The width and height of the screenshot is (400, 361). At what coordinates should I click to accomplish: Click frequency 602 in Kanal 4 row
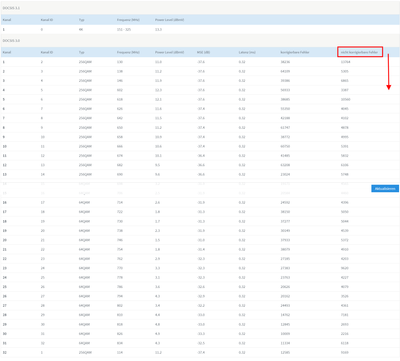[x=120, y=90]
